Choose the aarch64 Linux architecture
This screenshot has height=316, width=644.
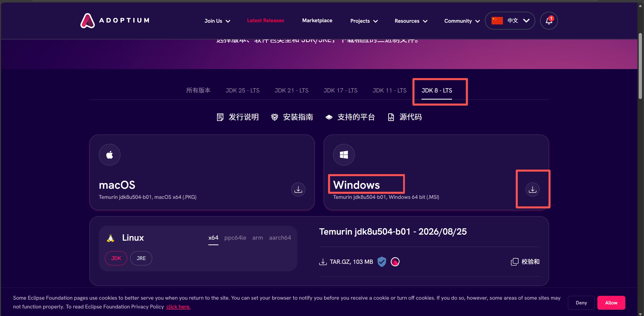coord(280,238)
